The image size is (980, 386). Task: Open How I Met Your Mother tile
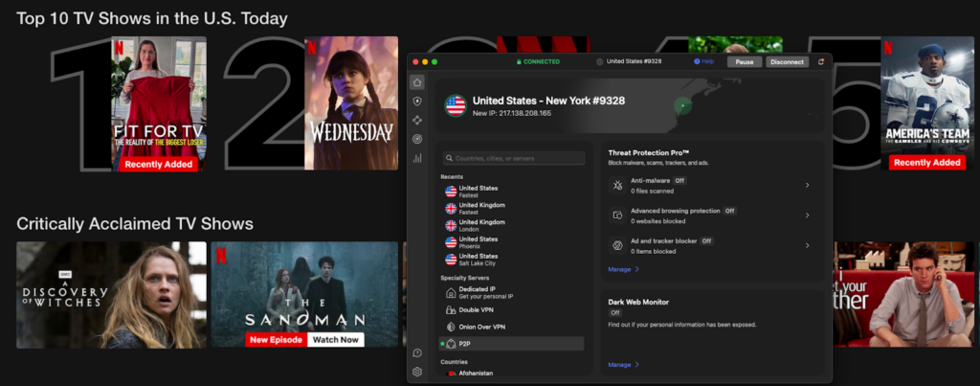[903, 295]
